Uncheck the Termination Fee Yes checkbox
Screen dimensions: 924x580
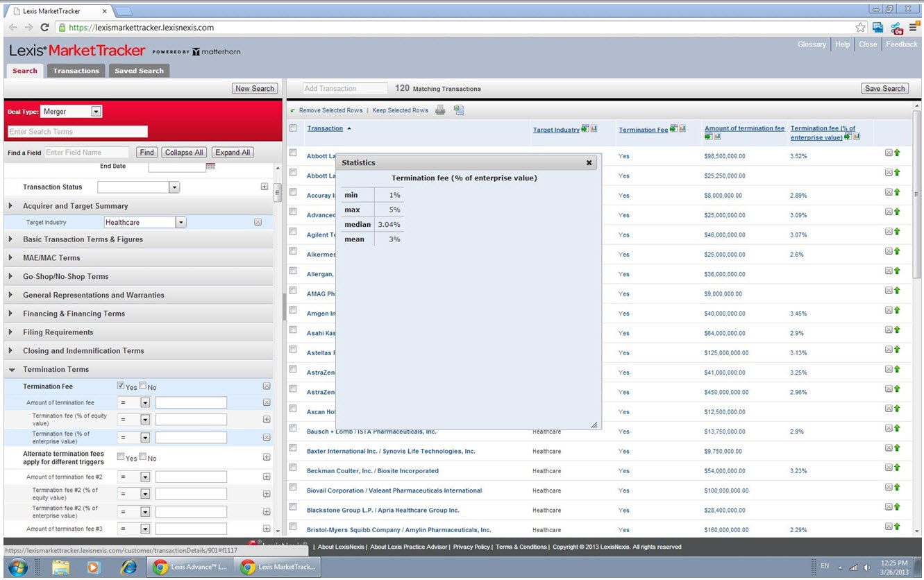click(x=121, y=386)
